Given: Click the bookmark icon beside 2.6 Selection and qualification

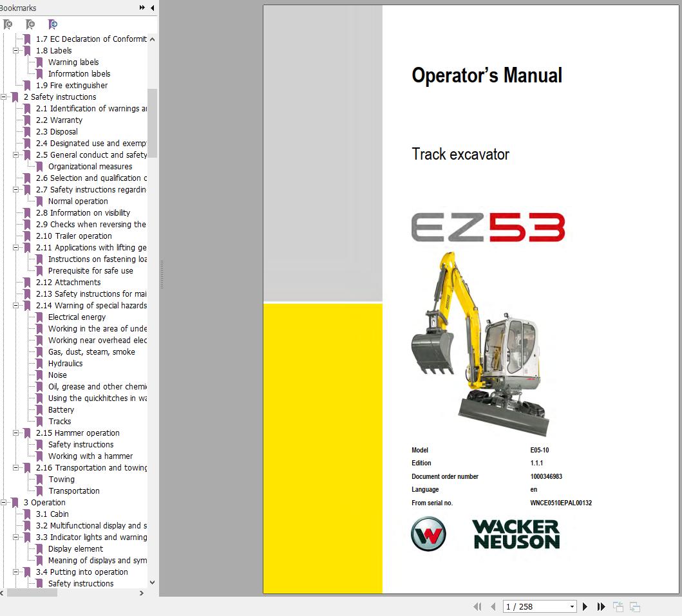Looking at the screenshot, I should pos(28,178).
